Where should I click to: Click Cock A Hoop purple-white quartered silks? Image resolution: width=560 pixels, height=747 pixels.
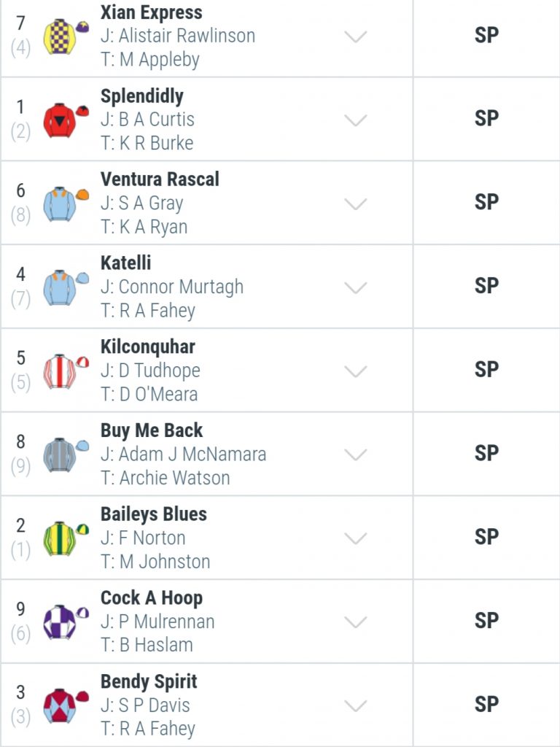coord(66,622)
